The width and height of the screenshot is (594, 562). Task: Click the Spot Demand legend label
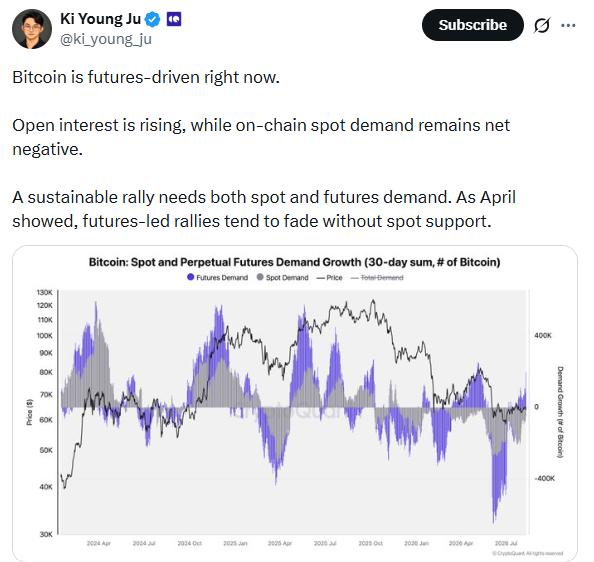(x=287, y=278)
